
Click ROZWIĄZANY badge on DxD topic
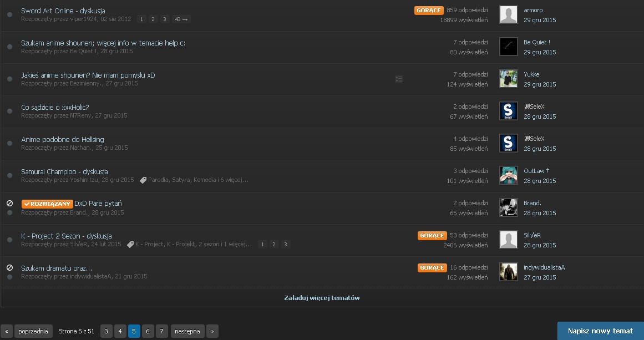[x=47, y=204]
